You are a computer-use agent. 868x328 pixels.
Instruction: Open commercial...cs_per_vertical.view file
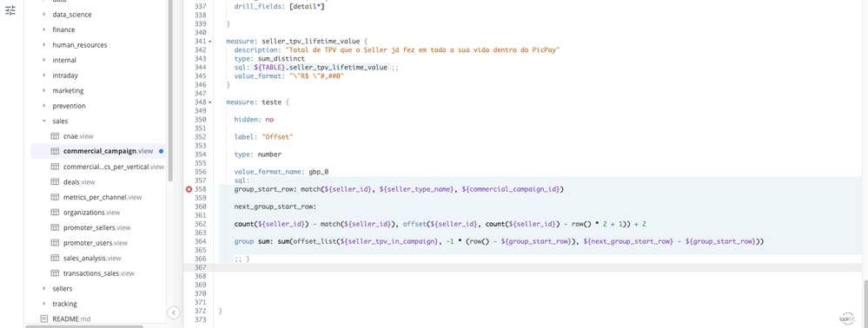point(114,167)
